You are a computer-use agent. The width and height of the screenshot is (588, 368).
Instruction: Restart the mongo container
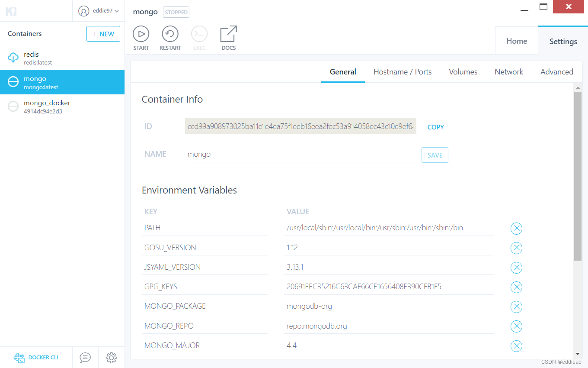pyautogui.click(x=170, y=38)
